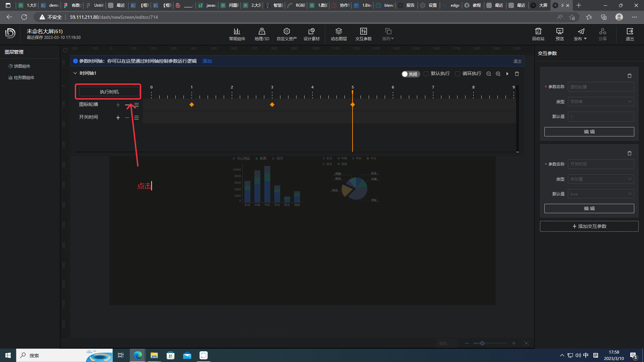Open Microsoft Store from taskbar
Viewport: 644px width, 362px height.
(x=170, y=355)
